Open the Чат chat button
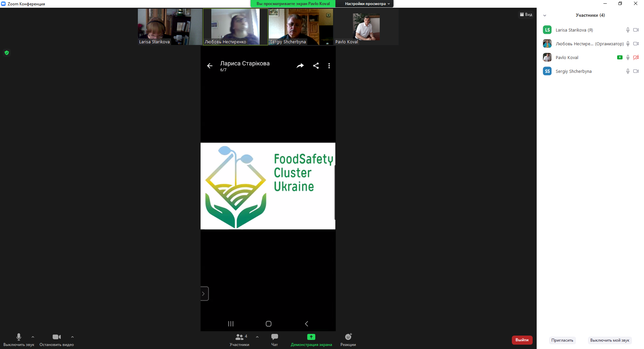Screen dimensions: 644x349 [x=274, y=340]
